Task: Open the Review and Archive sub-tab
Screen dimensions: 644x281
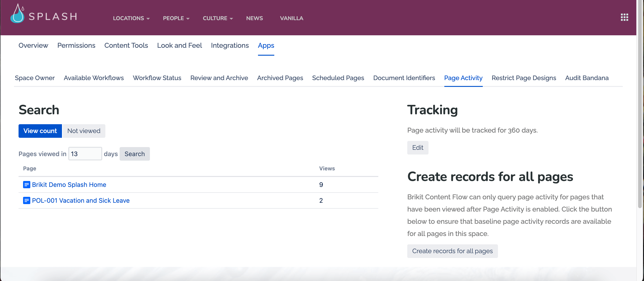Action: (x=219, y=78)
